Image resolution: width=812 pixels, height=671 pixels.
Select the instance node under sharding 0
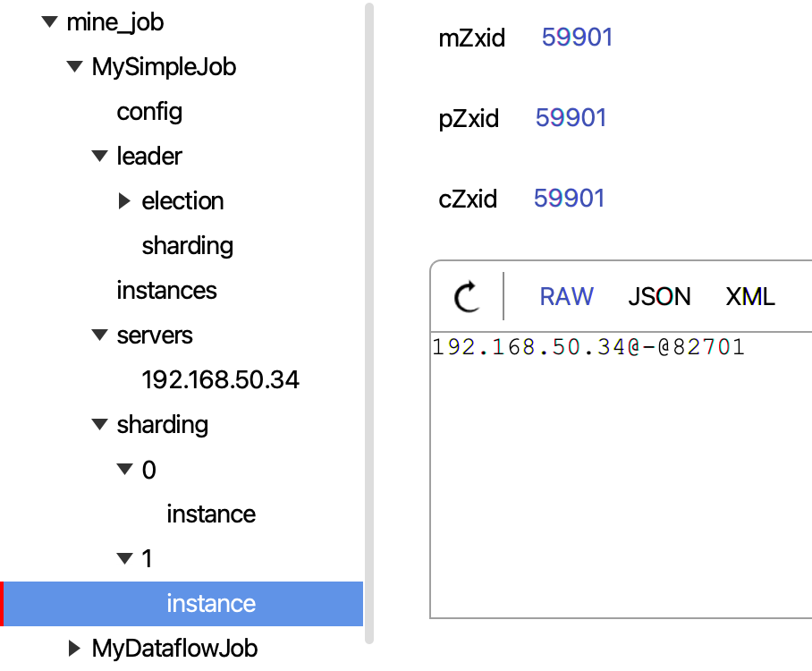point(211,514)
